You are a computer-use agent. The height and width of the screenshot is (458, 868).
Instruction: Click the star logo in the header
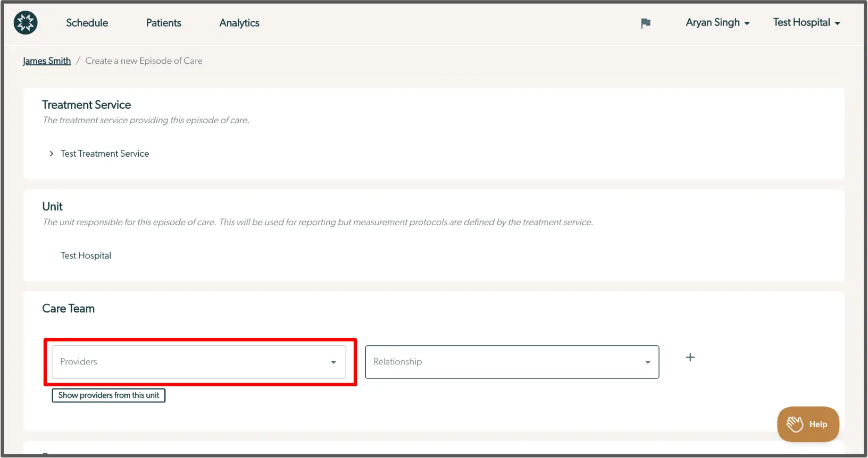click(26, 23)
